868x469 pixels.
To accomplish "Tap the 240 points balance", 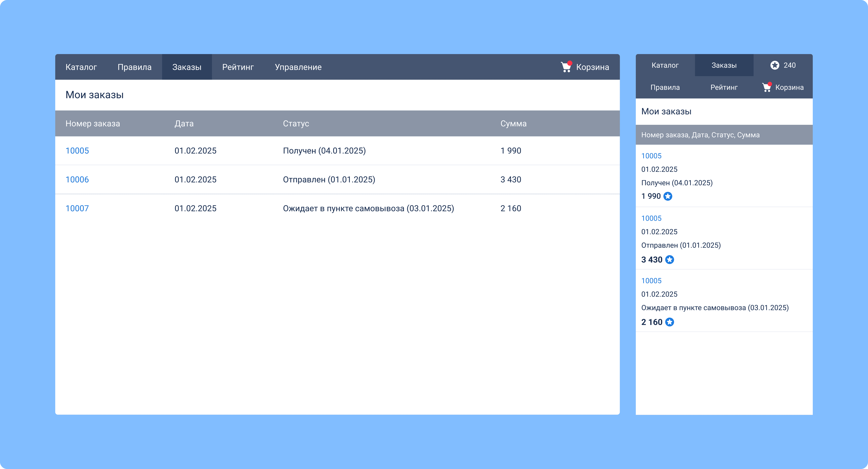I will pos(790,65).
